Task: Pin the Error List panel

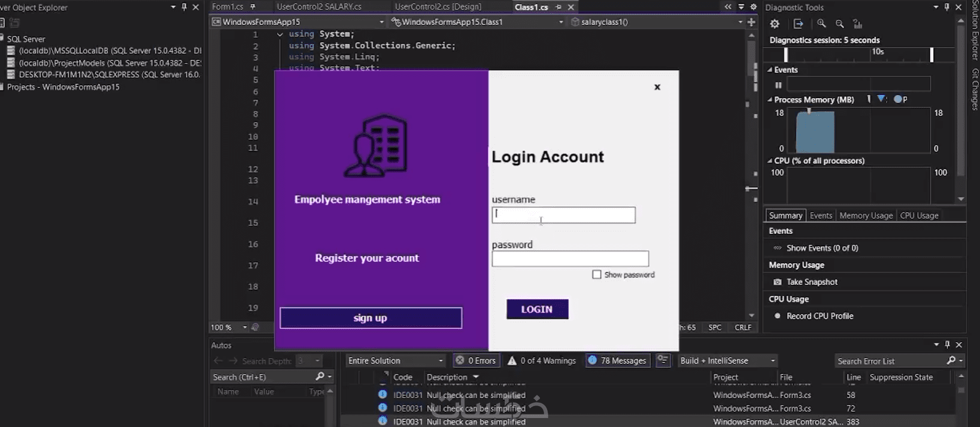Action: point(946,344)
